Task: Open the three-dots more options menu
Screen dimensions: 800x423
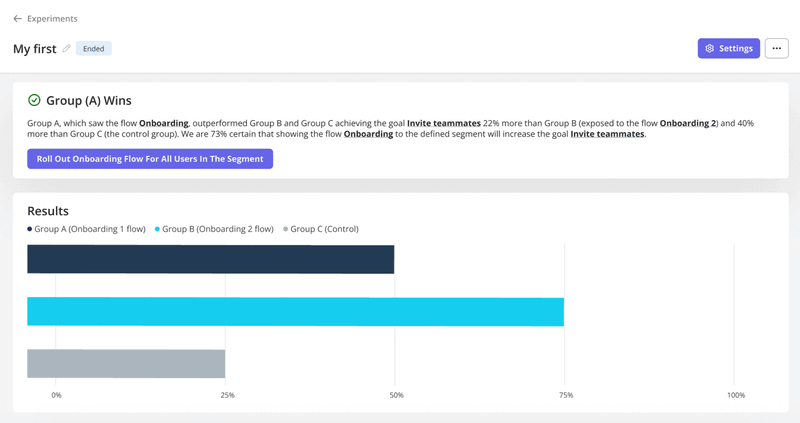Action: 776,48
